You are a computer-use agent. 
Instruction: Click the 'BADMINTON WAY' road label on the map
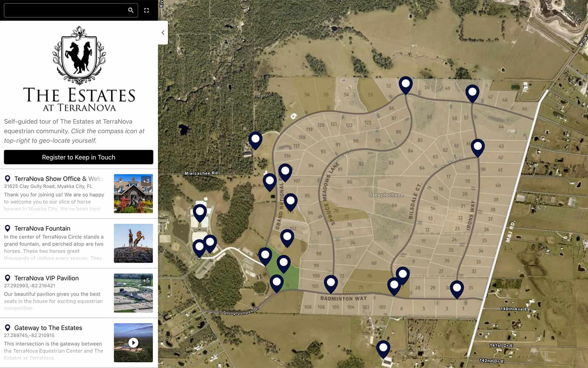pos(344,298)
